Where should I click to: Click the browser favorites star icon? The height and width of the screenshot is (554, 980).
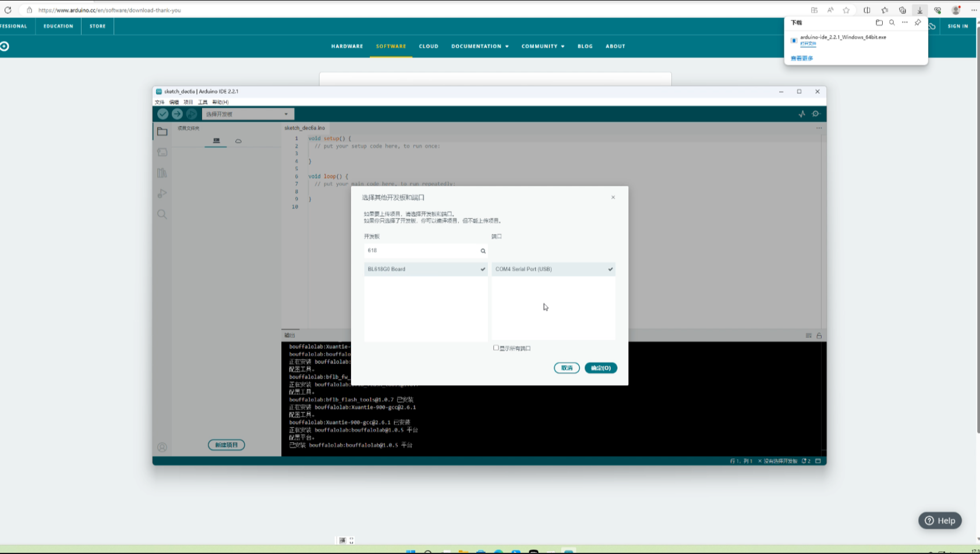click(846, 10)
